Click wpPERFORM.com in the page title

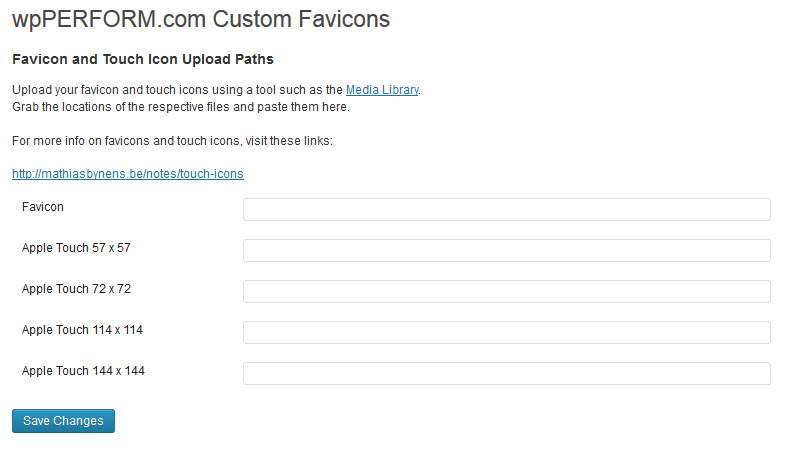(109, 20)
